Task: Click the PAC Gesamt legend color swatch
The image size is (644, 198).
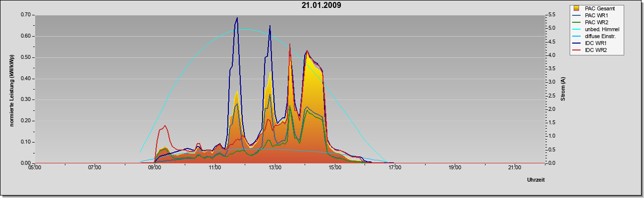Action: point(577,8)
